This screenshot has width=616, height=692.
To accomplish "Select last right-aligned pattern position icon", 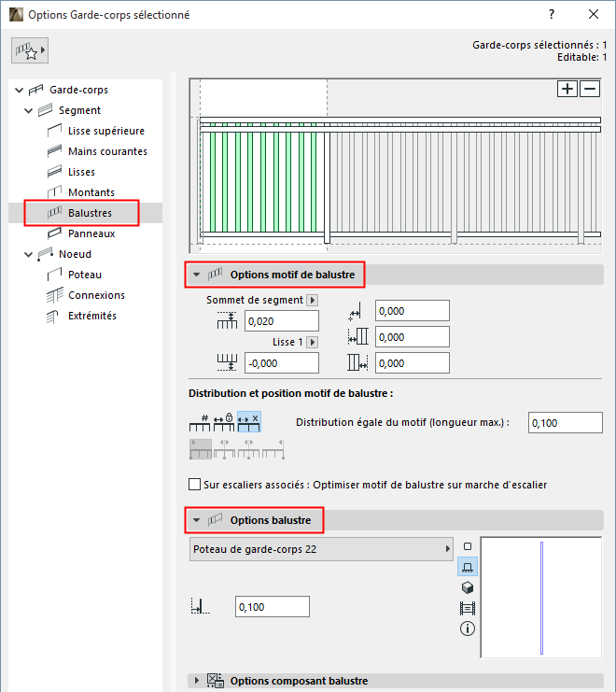I will [x=273, y=449].
